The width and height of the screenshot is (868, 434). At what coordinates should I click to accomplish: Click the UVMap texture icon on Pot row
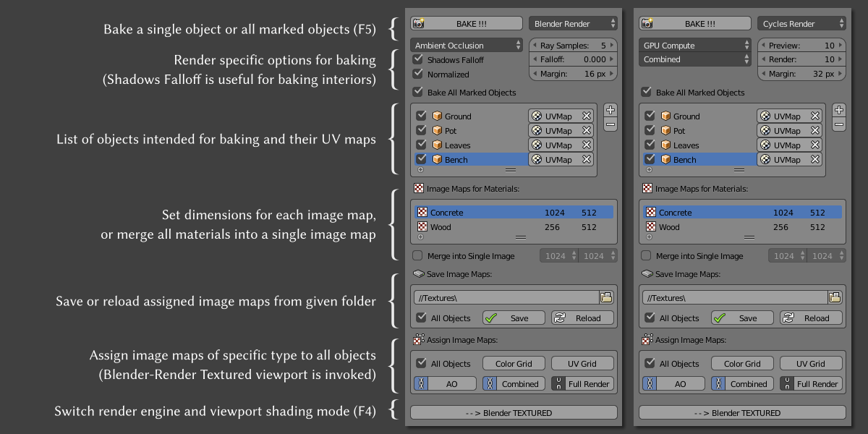click(x=537, y=130)
